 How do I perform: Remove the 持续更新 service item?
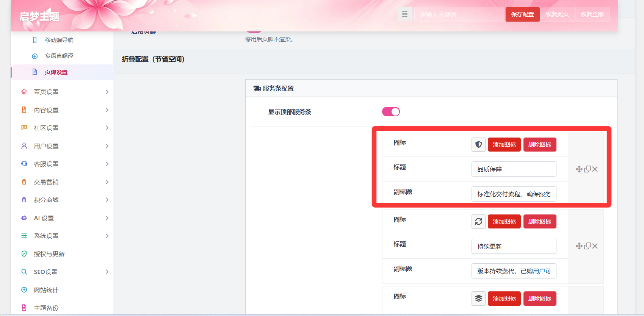point(595,246)
